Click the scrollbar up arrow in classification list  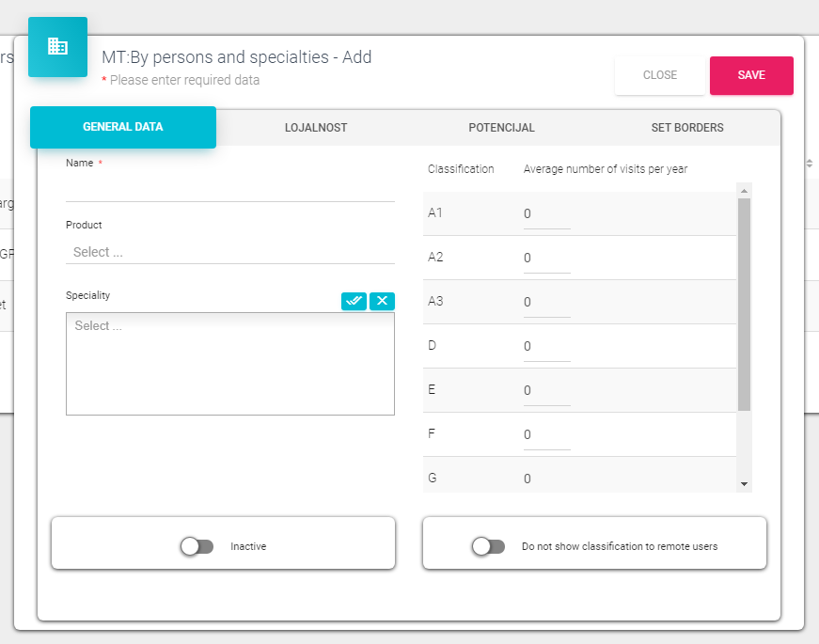(x=744, y=191)
